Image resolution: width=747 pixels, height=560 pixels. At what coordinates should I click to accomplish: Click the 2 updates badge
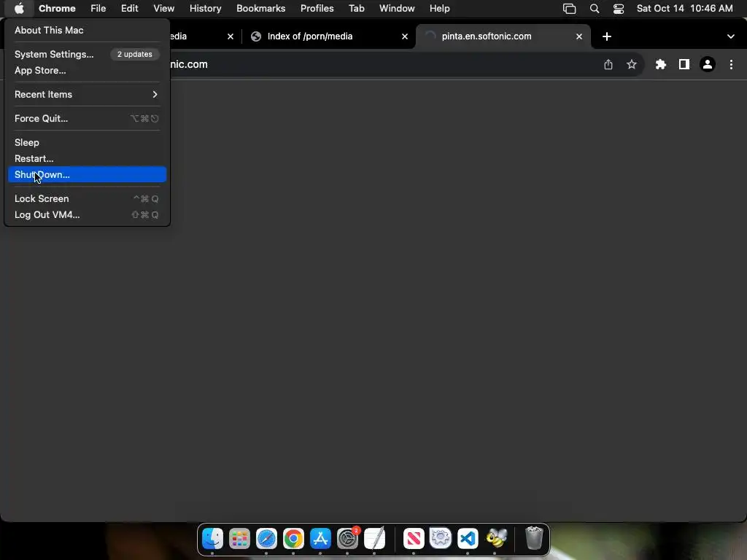(135, 54)
